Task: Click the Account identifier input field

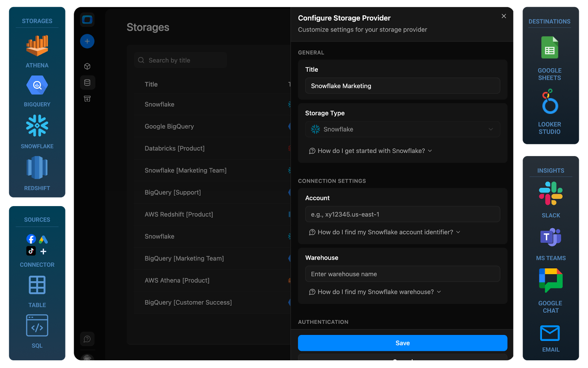Action: pos(402,214)
